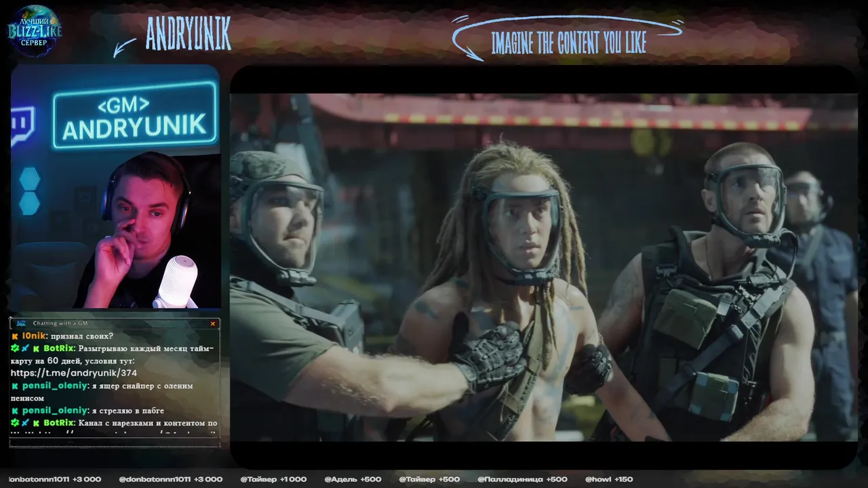The height and width of the screenshot is (488, 868).
Task: Click the '@Адель +500' ticker entry
Action: 353,479
